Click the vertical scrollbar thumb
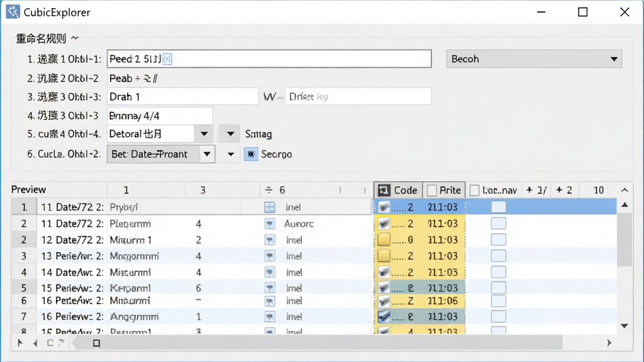Viewport: 644px width, 362px height. 625,239
